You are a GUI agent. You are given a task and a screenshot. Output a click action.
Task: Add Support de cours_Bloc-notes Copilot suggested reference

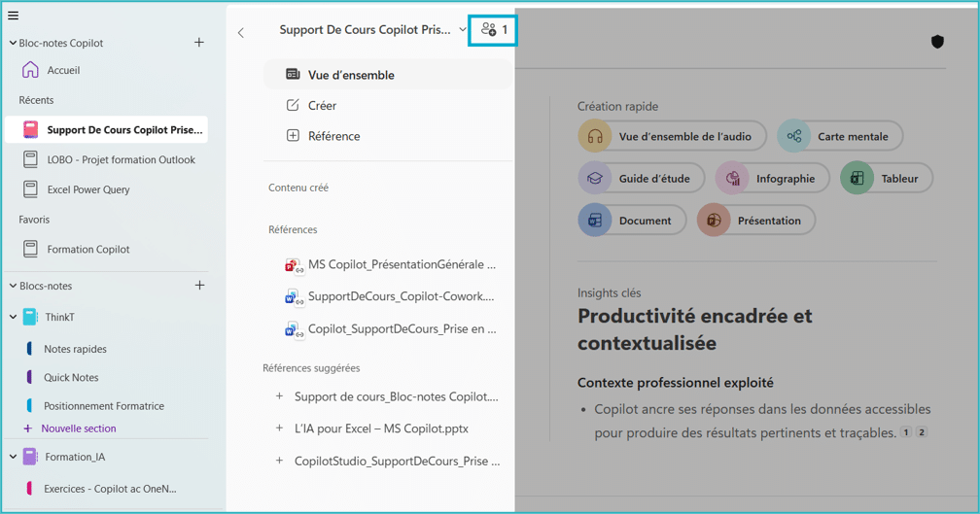tap(279, 396)
